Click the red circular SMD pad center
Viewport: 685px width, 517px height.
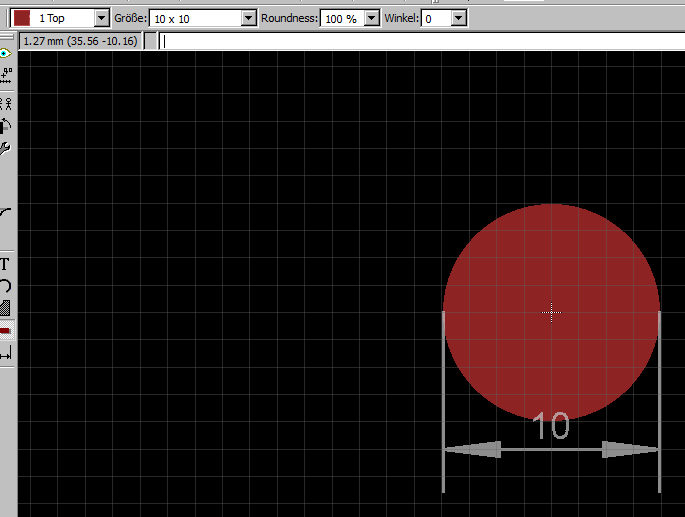coord(551,312)
